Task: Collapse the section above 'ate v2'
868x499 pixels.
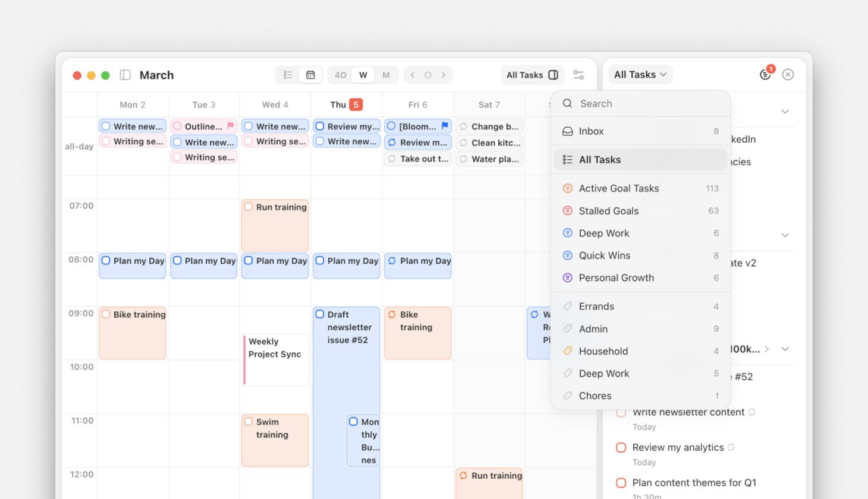Action: point(785,235)
